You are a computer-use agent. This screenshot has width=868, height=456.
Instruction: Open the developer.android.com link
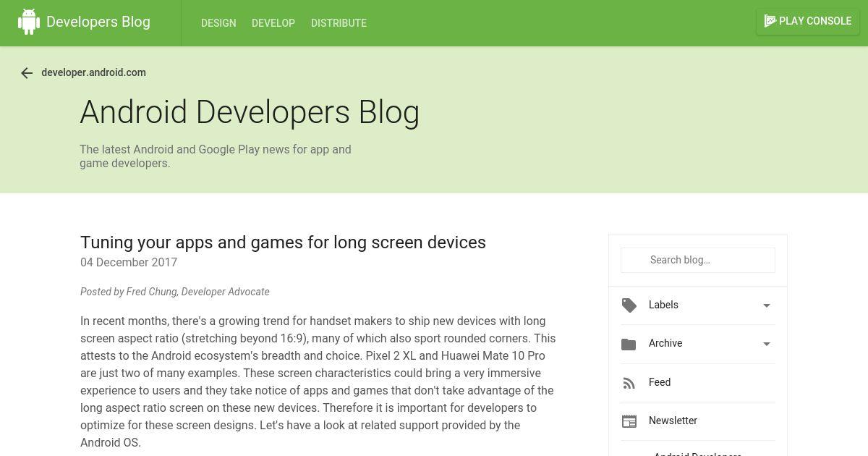pyautogui.click(x=93, y=72)
